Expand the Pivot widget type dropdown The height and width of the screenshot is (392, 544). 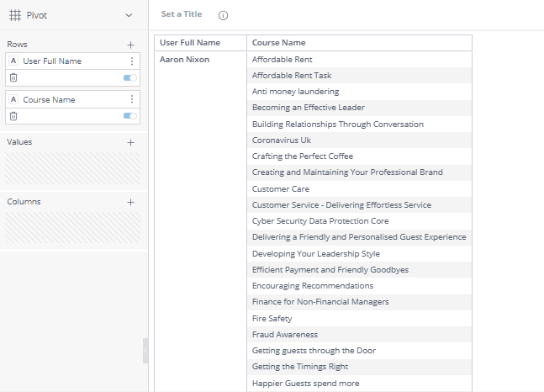[128, 15]
